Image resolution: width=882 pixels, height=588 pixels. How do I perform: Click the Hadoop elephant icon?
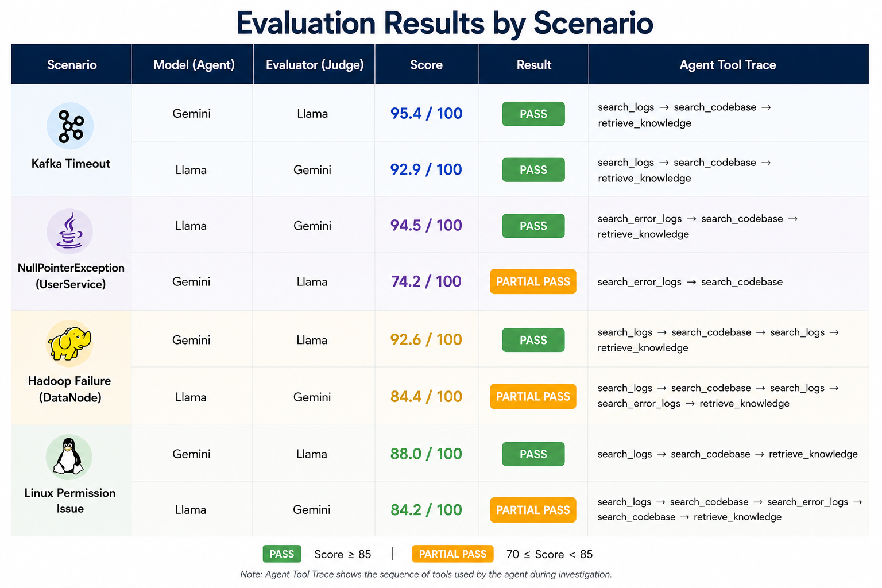[69, 343]
